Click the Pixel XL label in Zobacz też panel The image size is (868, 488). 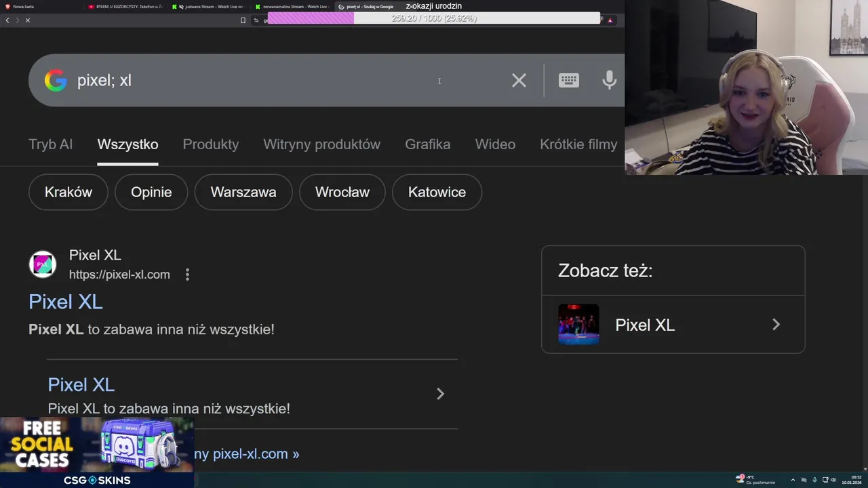[x=645, y=325]
